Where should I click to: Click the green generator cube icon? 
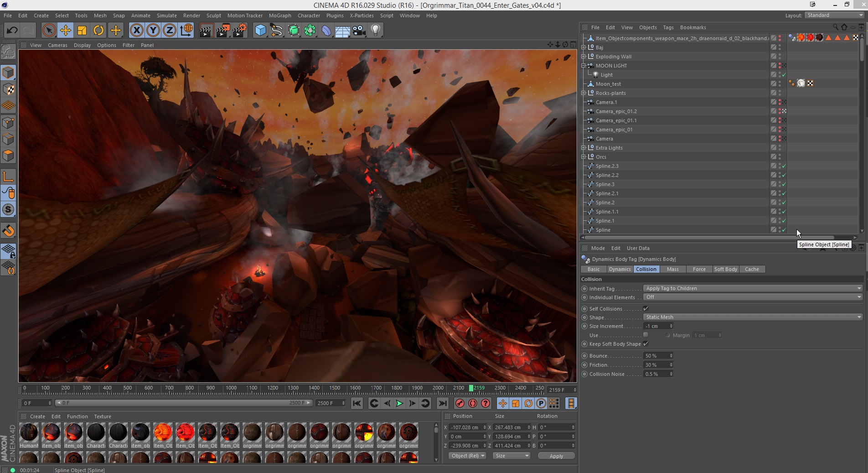(x=294, y=31)
